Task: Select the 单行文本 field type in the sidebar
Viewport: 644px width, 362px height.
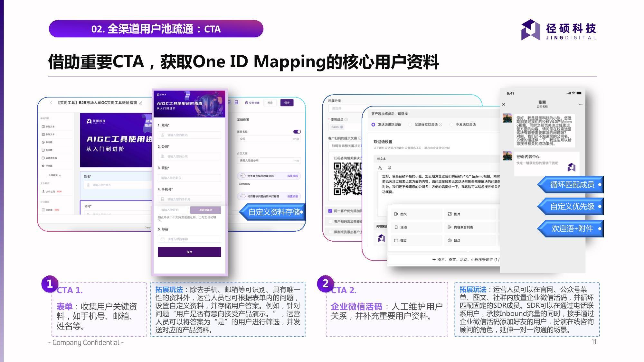Action: click(x=48, y=126)
